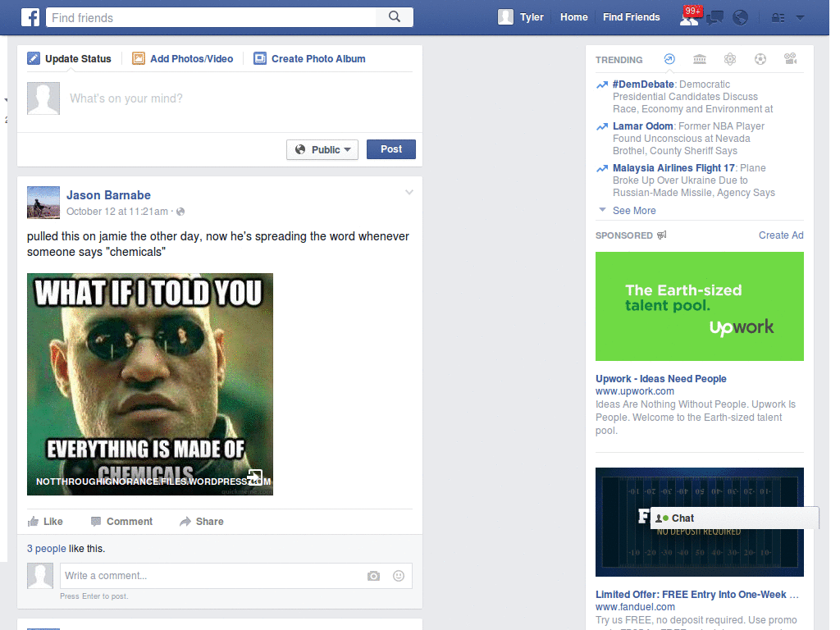Open Find Friends in top navigation
Image resolution: width=840 pixels, height=630 pixels.
[631, 17]
